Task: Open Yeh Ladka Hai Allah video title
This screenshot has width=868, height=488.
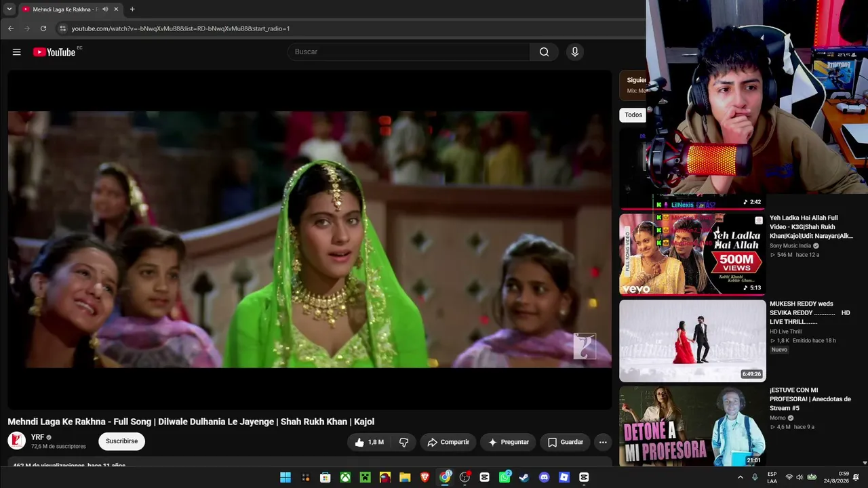Action: (811, 227)
